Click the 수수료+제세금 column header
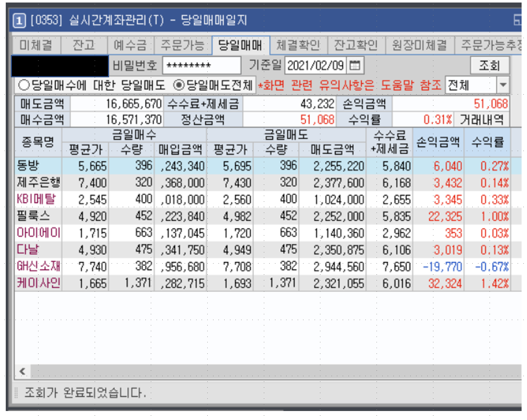The height and width of the screenshot is (420, 527). click(x=390, y=142)
